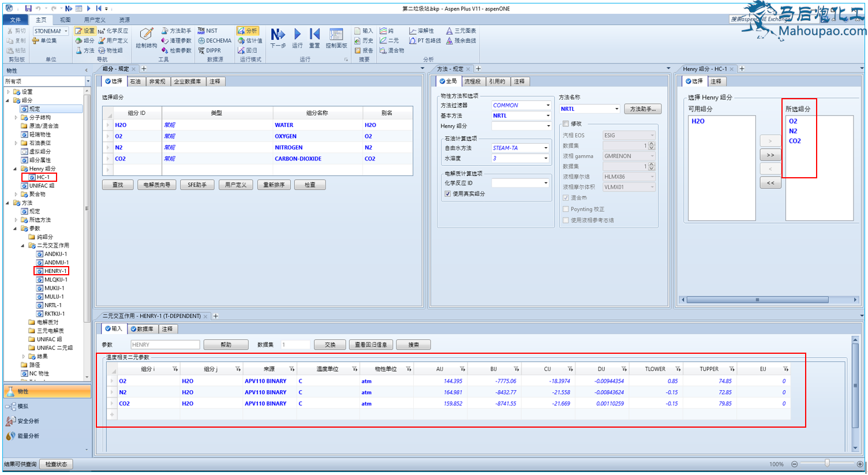868x475 pixels.
Task: Switch to the 用户定义 ribbon tab
Action: (x=95, y=20)
